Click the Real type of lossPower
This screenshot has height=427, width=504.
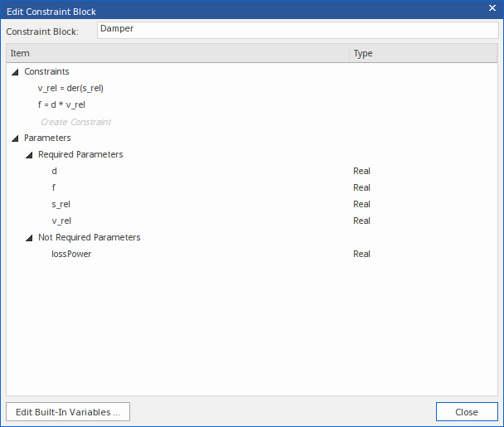tap(361, 254)
